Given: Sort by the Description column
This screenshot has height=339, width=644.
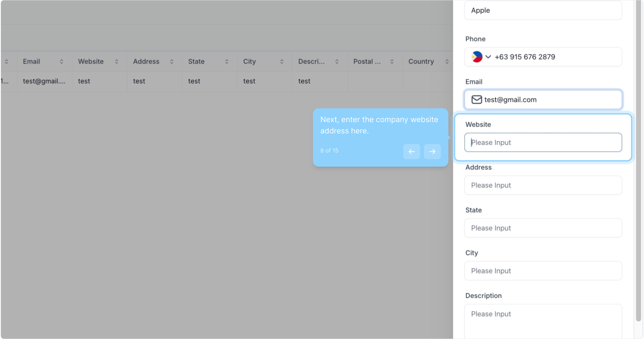Looking at the screenshot, I should [337, 62].
